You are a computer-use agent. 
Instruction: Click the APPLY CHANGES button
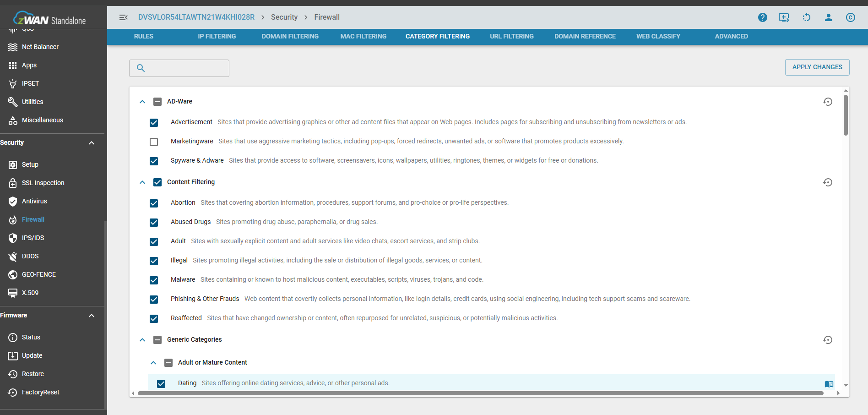tap(817, 67)
